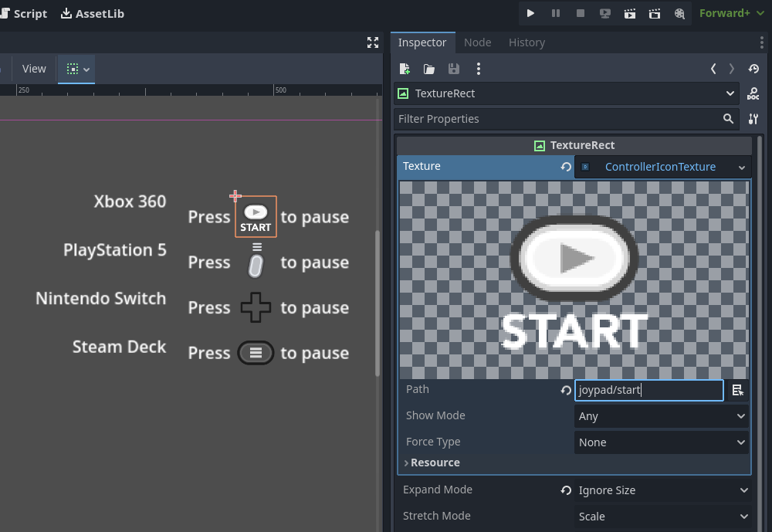Open TextureRect documentation
This screenshot has width=772, height=532.
pos(753,93)
